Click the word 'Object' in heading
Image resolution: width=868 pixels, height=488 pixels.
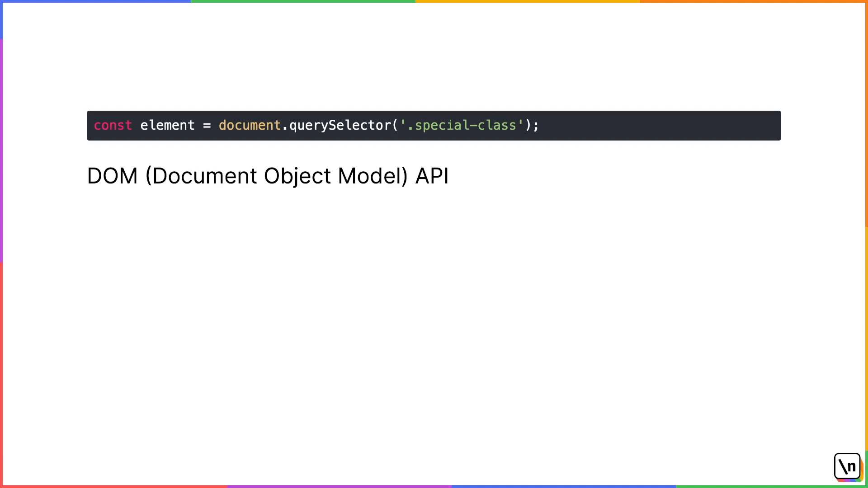point(297,176)
